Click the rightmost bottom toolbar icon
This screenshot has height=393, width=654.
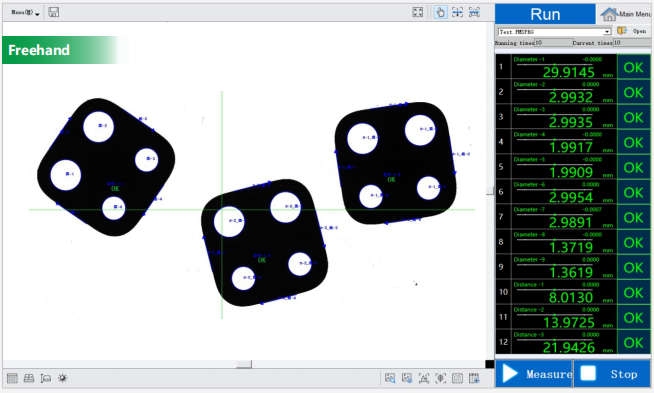pos(474,378)
